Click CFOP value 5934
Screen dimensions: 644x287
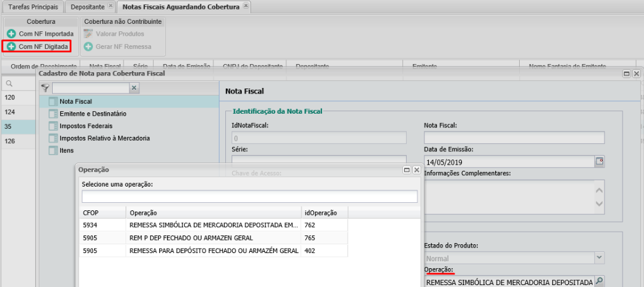[x=89, y=225]
